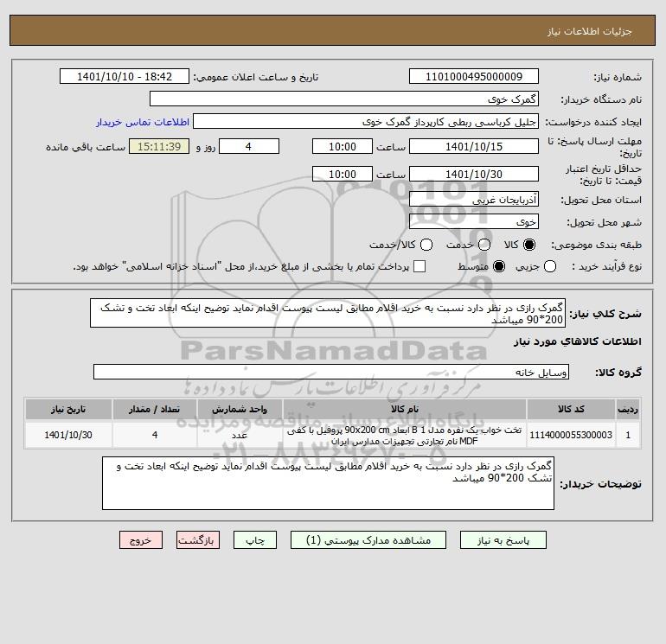
Task: Click the quantity cell showing 4
Action: 155,435
